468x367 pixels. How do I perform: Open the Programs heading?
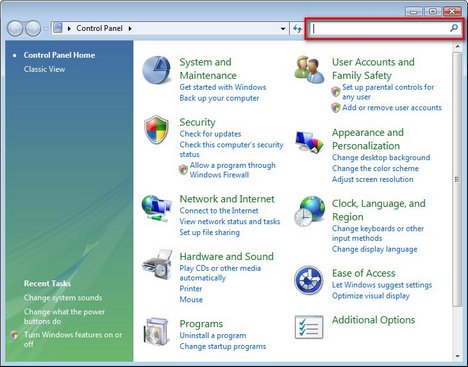(x=201, y=324)
